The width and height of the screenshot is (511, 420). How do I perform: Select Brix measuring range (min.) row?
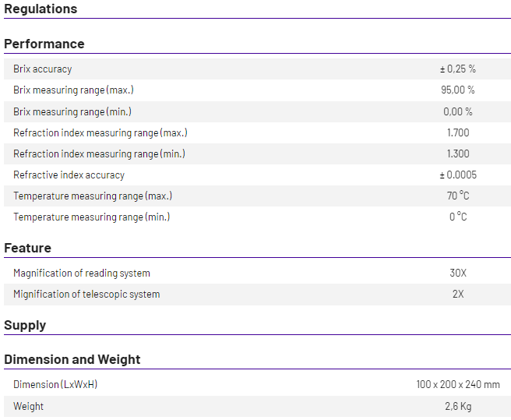[x=258, y=112]
